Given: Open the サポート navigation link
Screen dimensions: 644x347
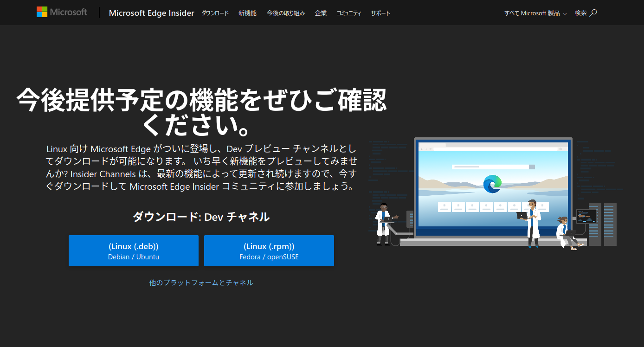Looking at the screenshot, I should tap(380, 13).
